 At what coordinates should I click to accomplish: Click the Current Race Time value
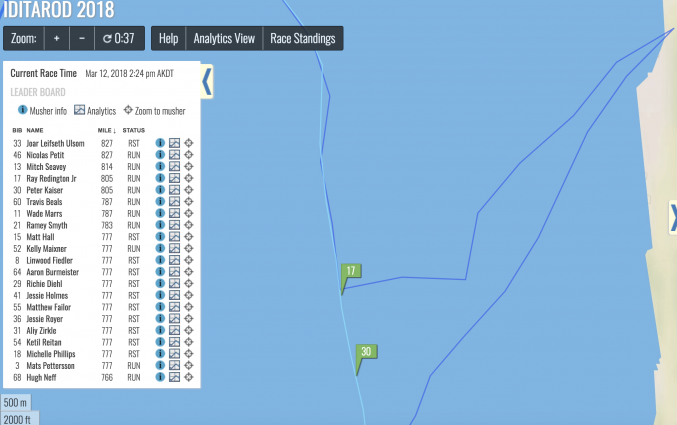pos(129,73)
